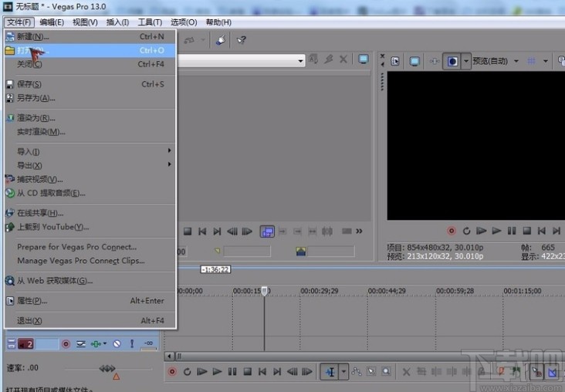Click record button under the preview window

pyautogui.click(x=452, y=231)
